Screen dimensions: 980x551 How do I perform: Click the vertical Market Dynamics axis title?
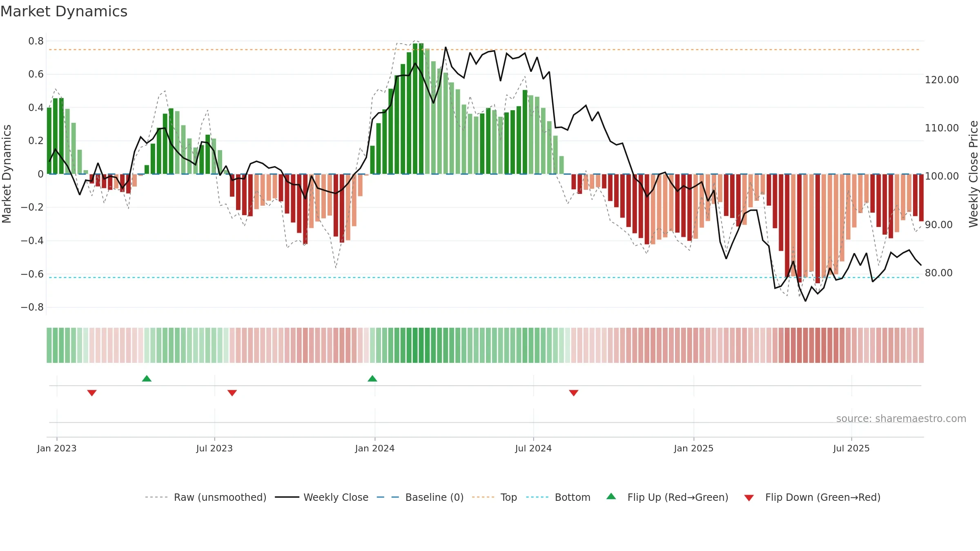(x=7, y=174)
